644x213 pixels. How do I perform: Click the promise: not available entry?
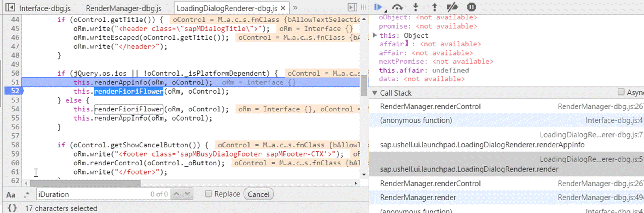(x=428, y=26)
